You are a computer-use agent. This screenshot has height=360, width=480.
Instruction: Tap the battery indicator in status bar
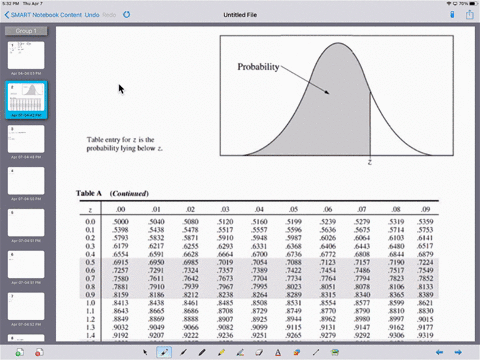point(473,3)
